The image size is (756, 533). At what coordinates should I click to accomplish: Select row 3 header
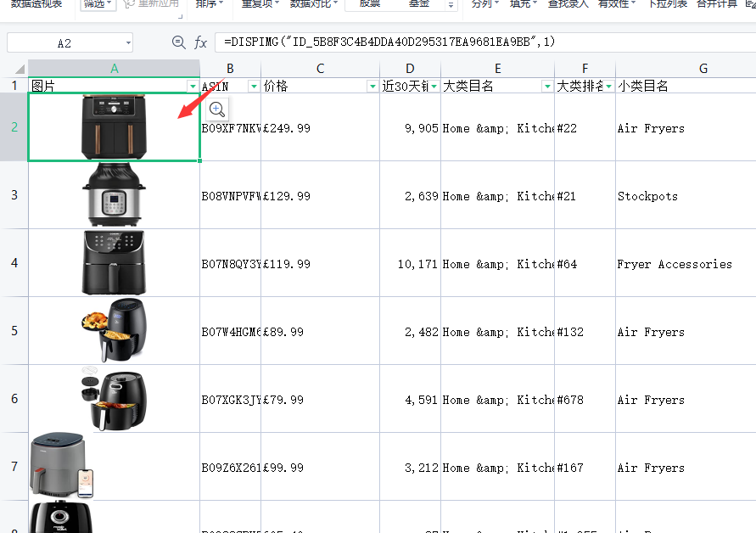[14, 195]
